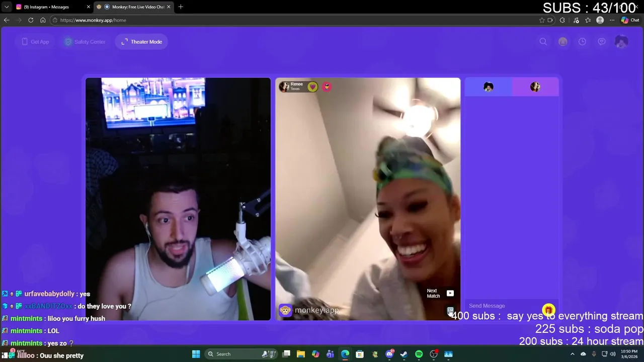Image resolution: width=644 pixels, height=362 pixels.
Task: Skip to Next Match
Action: (x=440, y=293)
